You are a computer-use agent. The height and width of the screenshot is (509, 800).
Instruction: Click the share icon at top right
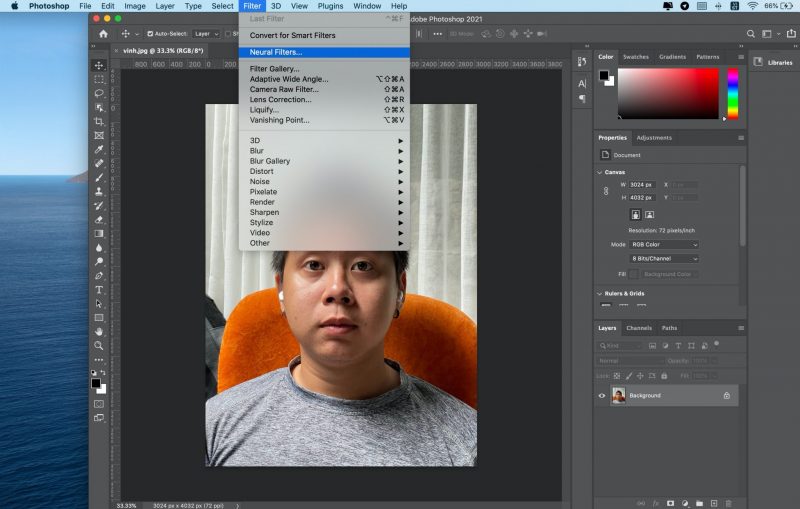791,34
